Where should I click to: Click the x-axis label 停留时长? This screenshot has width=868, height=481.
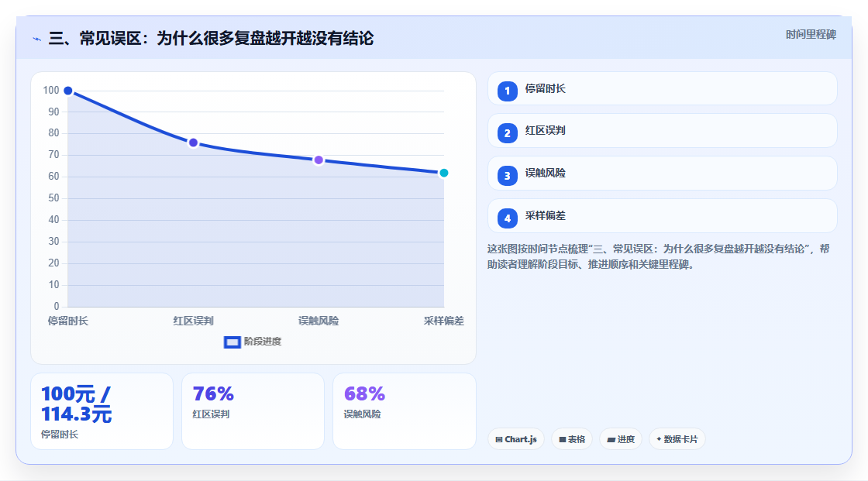68,321
